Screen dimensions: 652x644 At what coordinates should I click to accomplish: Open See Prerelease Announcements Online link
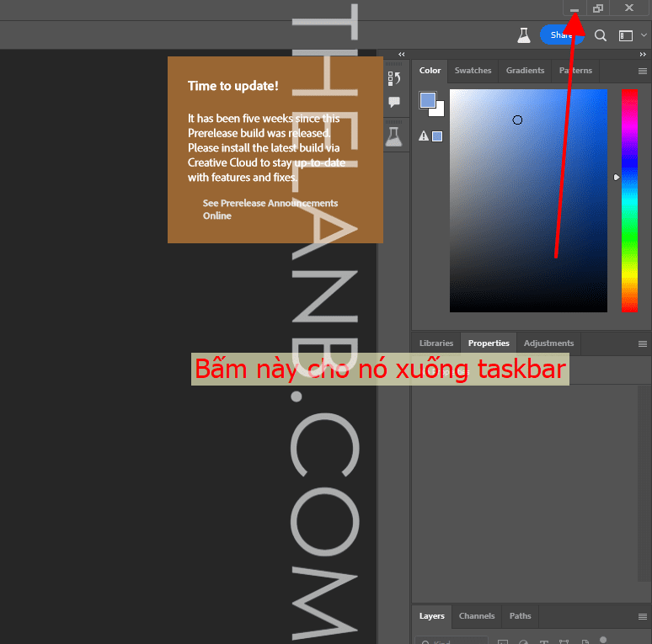(270, 210)
